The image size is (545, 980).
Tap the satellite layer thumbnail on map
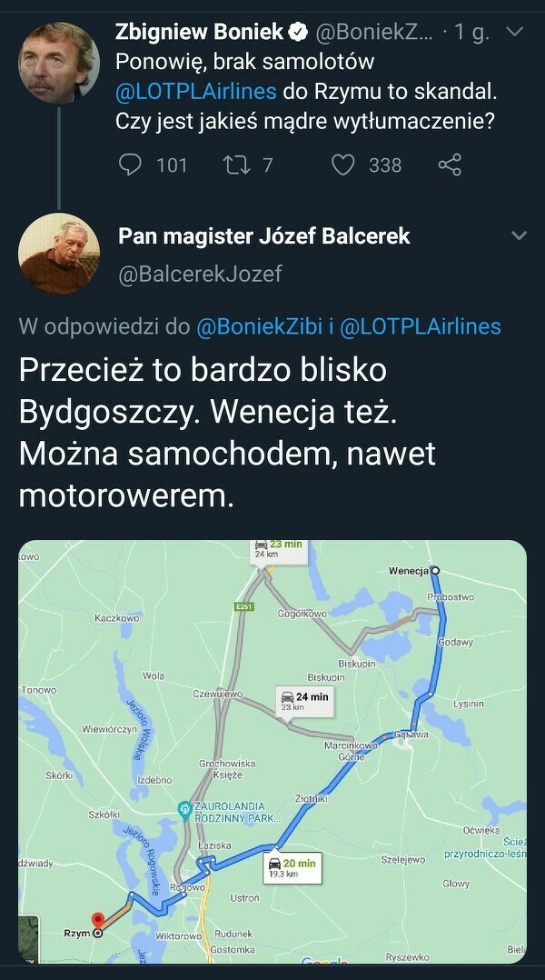pos(28,939)
